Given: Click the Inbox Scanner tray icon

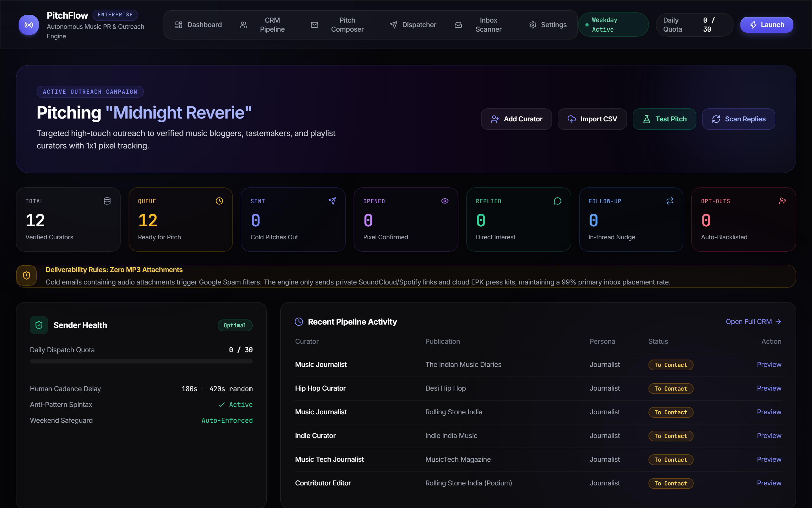Looking at the screenshot, I should [458, 25].
